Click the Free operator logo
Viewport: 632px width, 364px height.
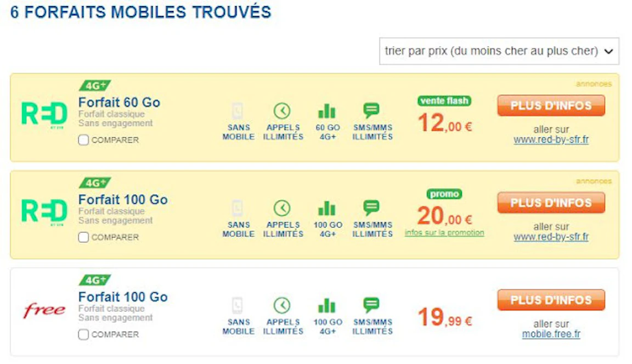point(44,310)
